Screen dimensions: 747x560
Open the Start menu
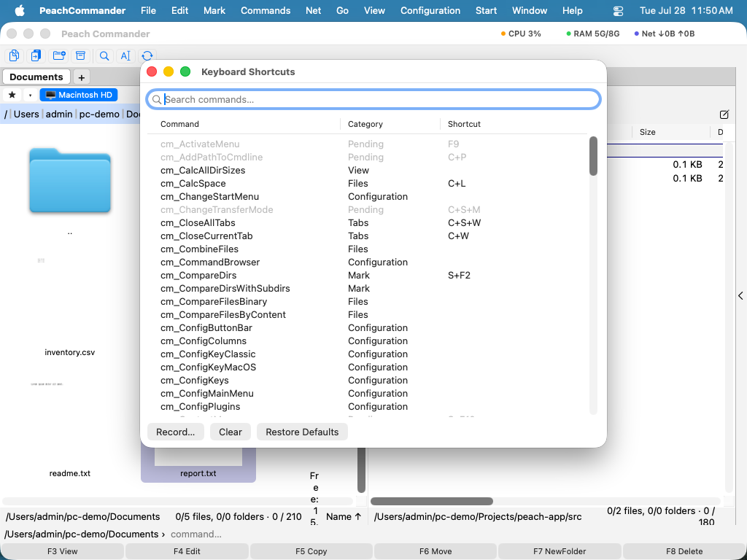coord(486,10)
